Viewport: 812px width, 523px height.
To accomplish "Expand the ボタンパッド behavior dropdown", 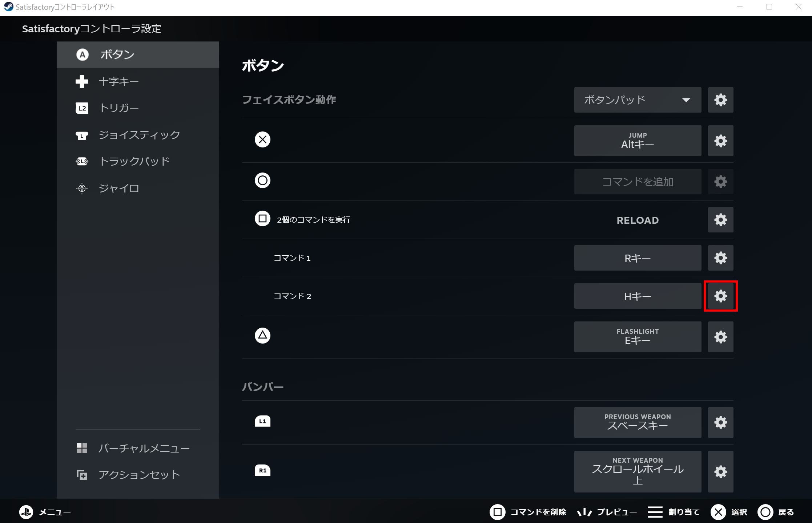I will click(x=638, y=100).
